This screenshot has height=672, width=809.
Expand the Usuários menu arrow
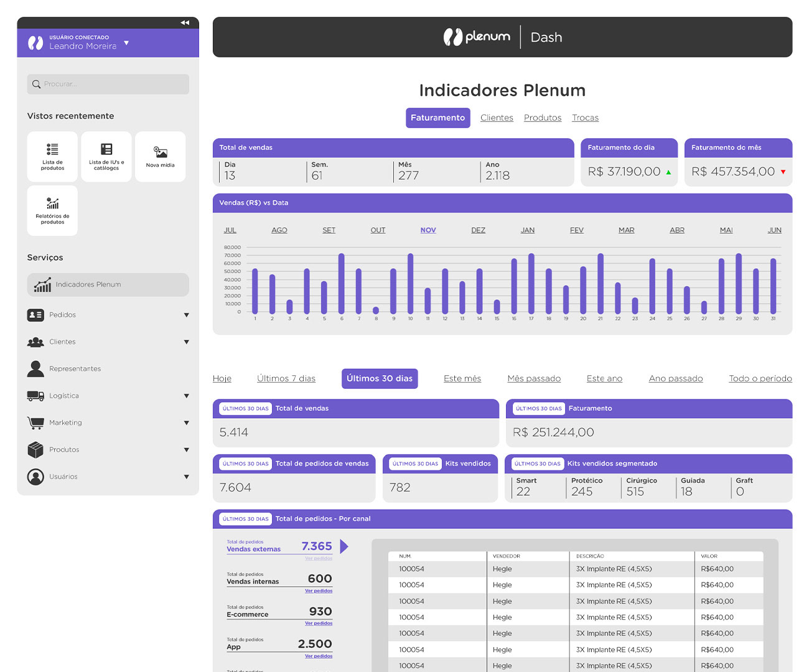(x=186, y=477)
